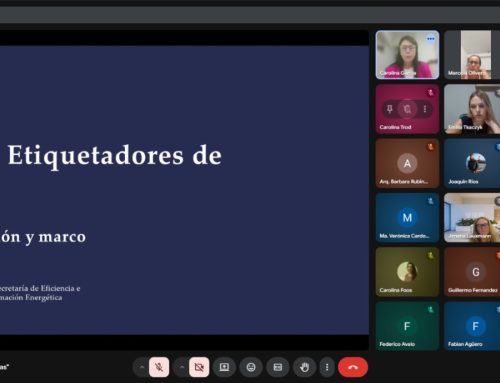Unmute the microphone in the call toolbar
Screen dimensions: 500x383
coord(159,367)
